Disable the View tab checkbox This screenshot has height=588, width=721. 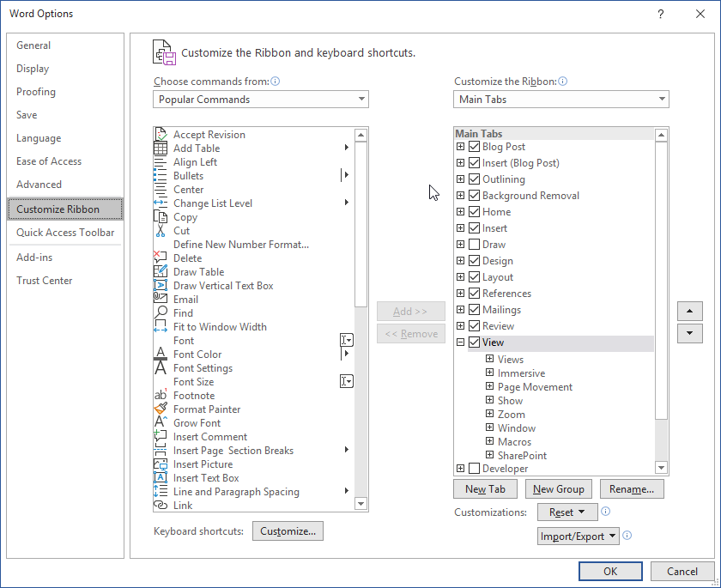[474, 342]
